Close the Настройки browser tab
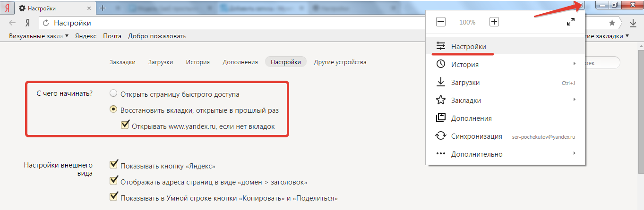644x210 pixels. (x=89, y=8)
